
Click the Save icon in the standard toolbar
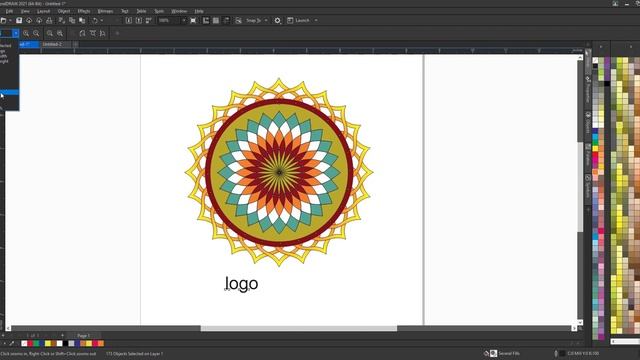click(x=19, y=20)
